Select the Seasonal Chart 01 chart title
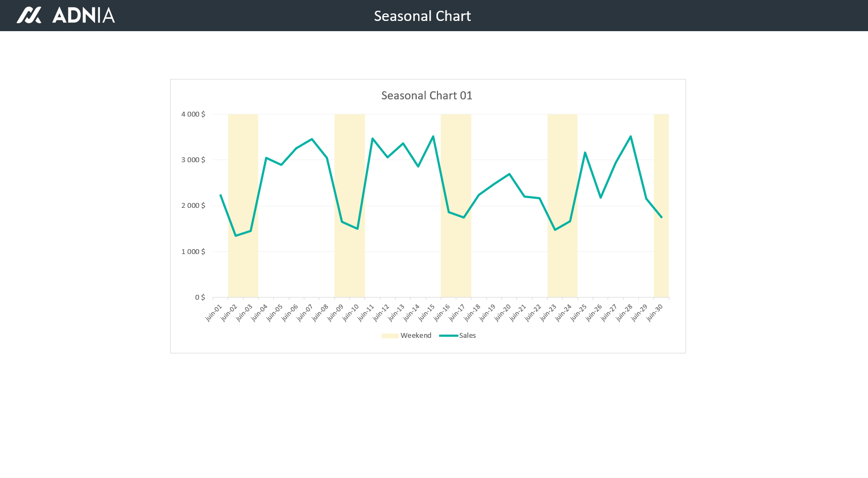The image size is (868, 478). pos(427,96)
